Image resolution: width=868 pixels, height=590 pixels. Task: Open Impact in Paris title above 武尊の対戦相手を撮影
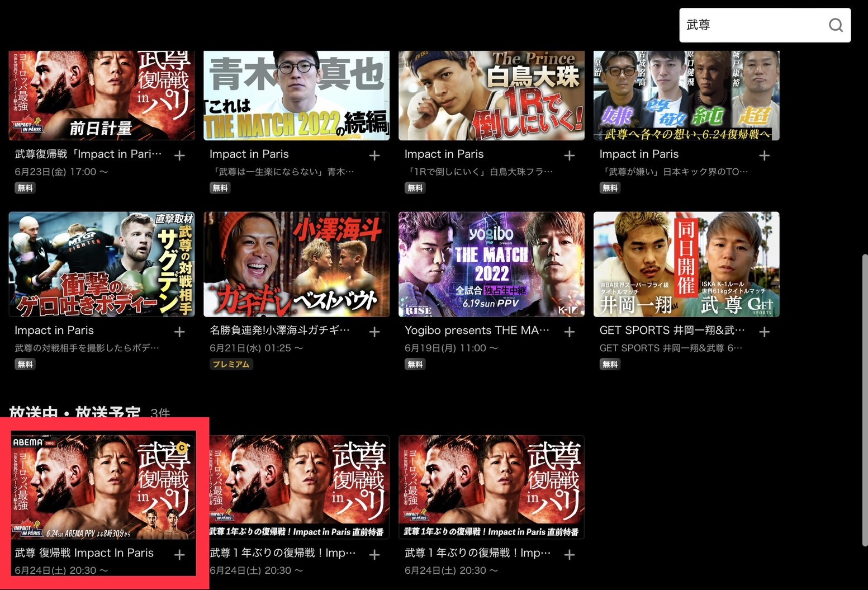[x=54, y=331]
